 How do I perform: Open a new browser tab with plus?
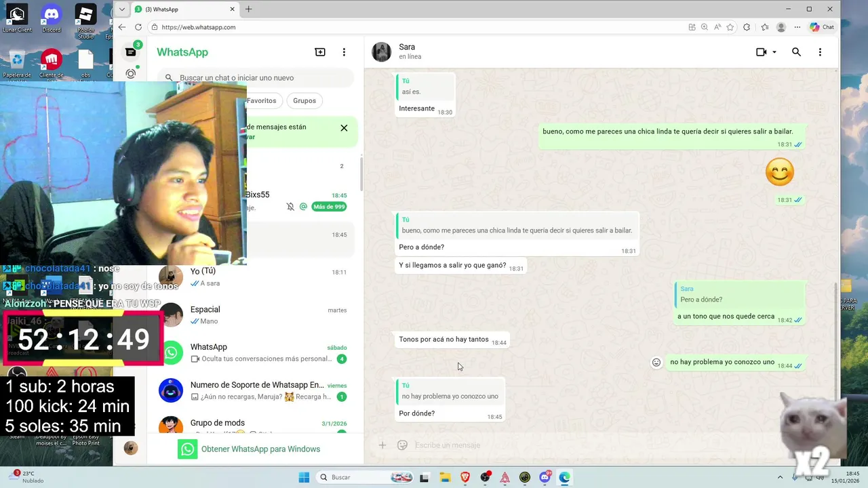click(x=248, y=9)
